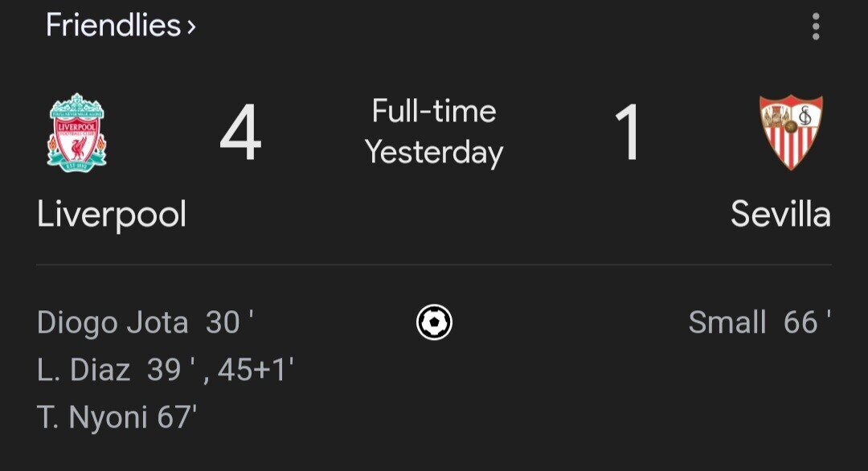
Task: Open the three-dot more options menu
Action: tap(816, 27)
